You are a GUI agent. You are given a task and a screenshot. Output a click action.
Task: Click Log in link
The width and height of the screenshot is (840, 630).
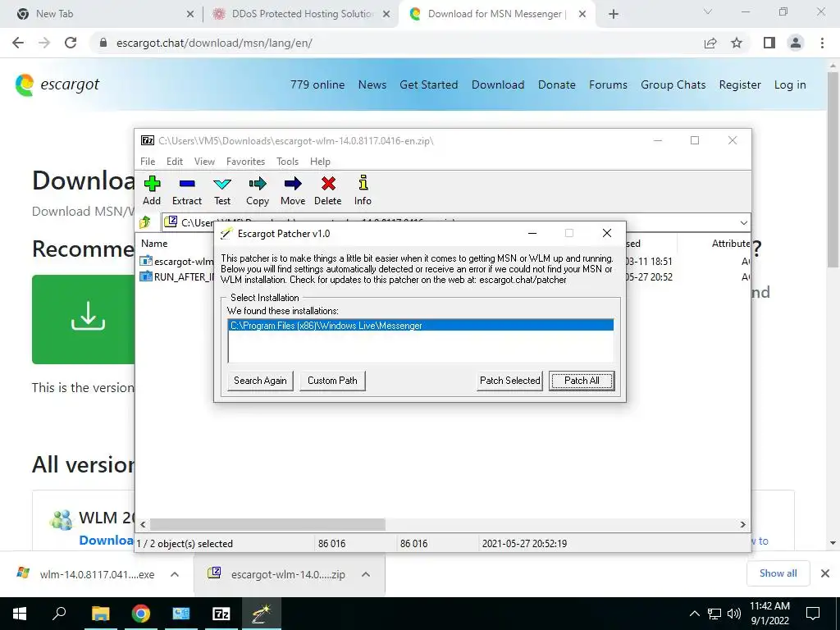click(x=790, y=84)
